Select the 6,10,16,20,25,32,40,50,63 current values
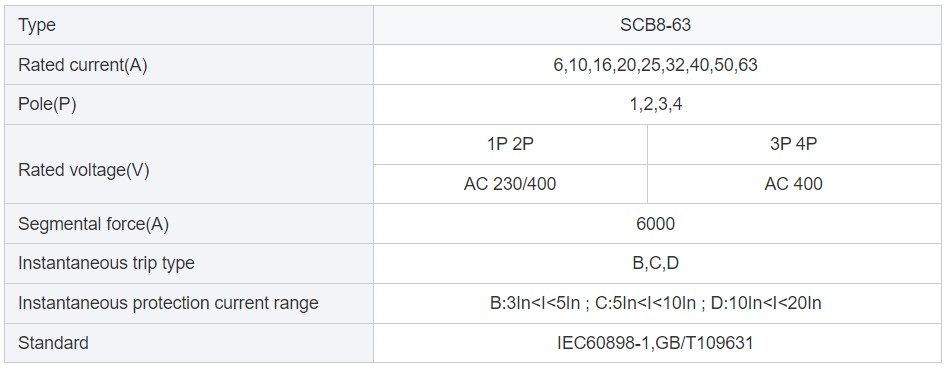The height and width of the screenshot is (370, 948). 655,65
